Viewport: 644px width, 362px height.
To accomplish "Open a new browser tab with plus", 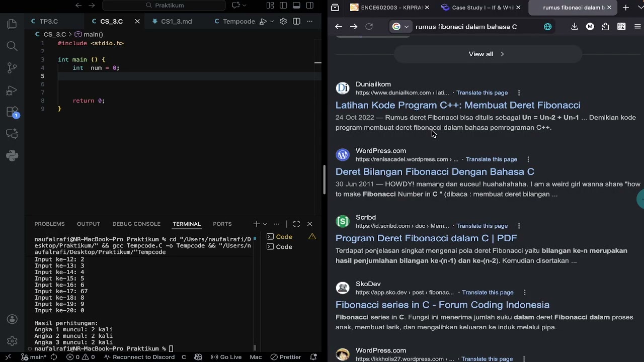I will click(625, 8).
